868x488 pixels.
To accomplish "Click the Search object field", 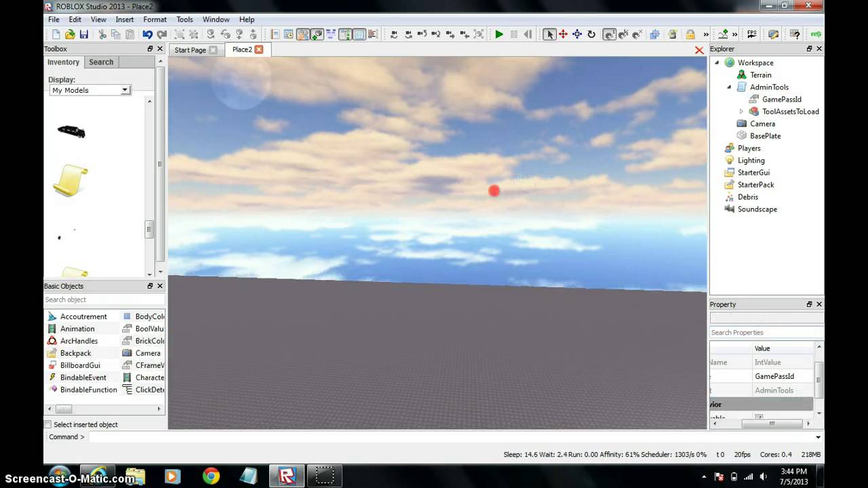I will (x=104, y=300).
